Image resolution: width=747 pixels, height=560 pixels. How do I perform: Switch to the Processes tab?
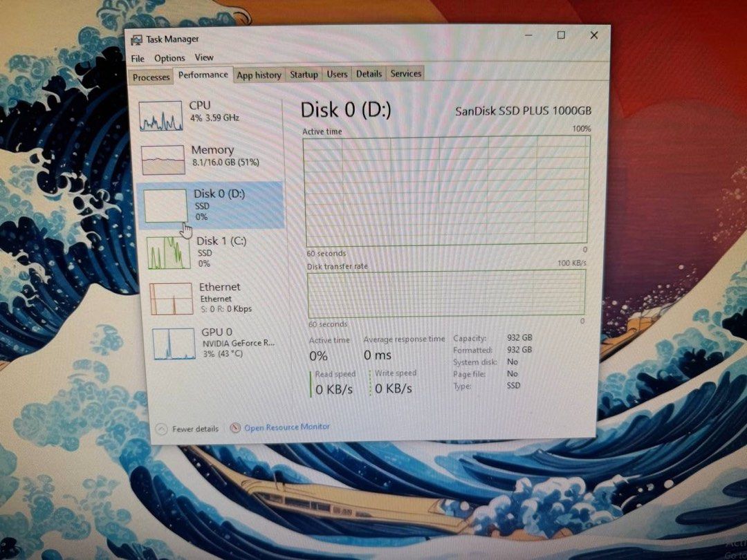[x=151, y=77]
